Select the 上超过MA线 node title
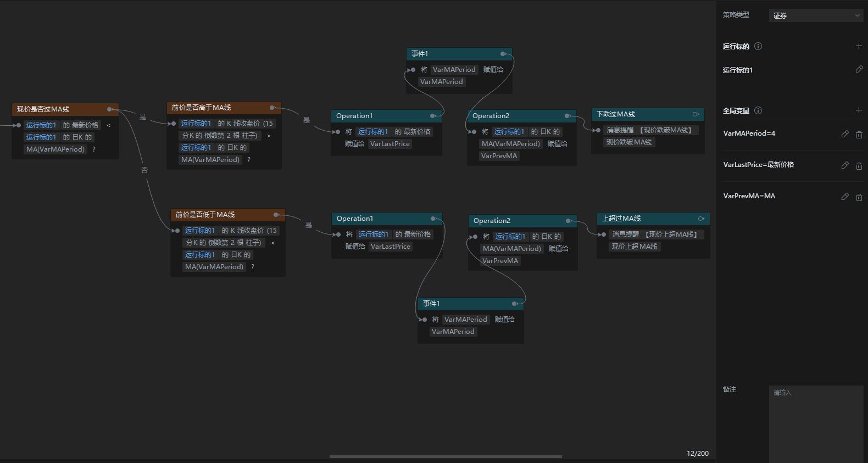The image size is (868, 463). click(621, 219)
